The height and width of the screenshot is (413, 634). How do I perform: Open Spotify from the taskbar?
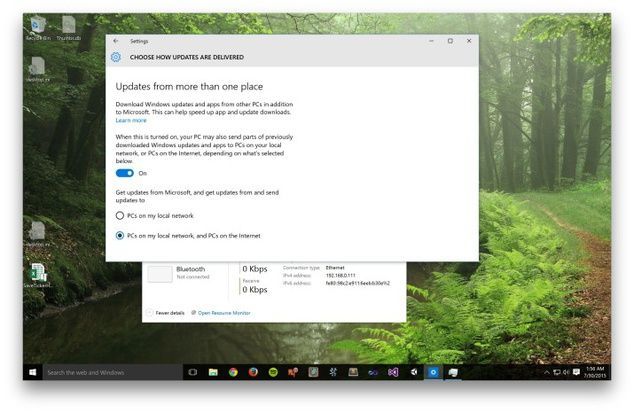pyautogui.click(x=273, y=372)
